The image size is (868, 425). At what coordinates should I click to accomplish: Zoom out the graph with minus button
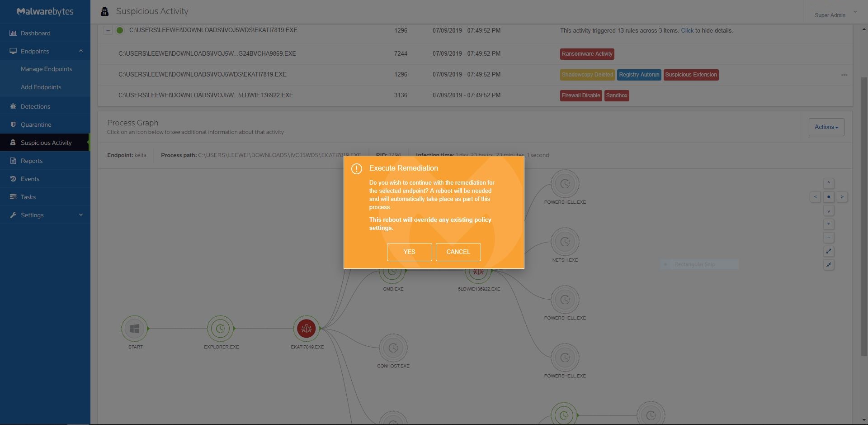(x=828, y=238)
